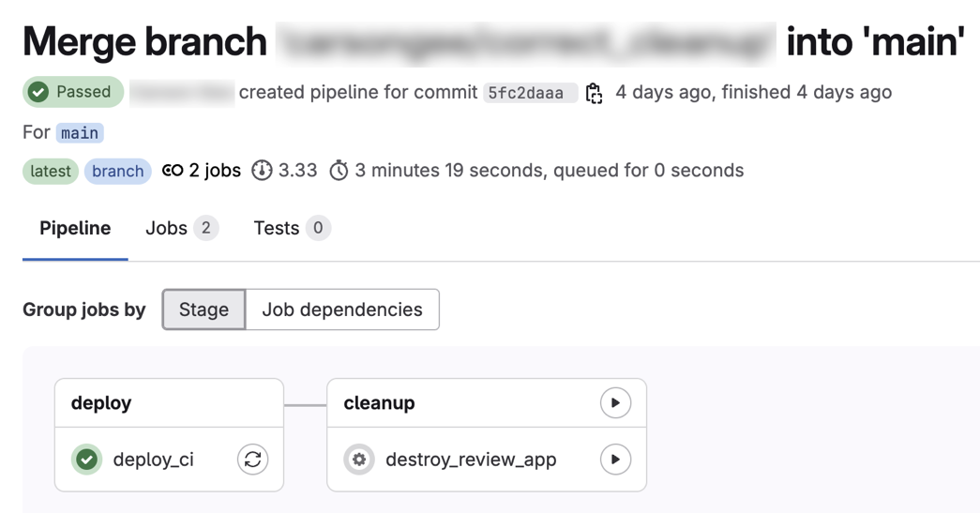
Task: Group jobs by Stage
Action: [x=204, y=309]
